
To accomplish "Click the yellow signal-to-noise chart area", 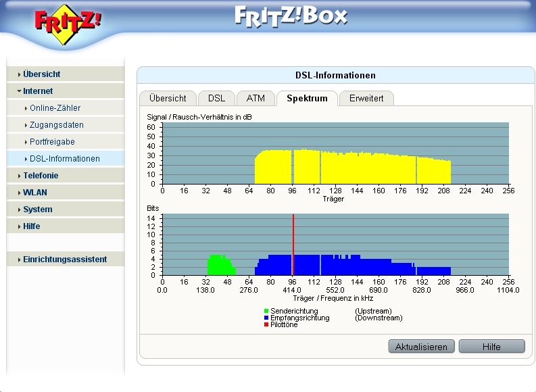I will pos(353,168).
